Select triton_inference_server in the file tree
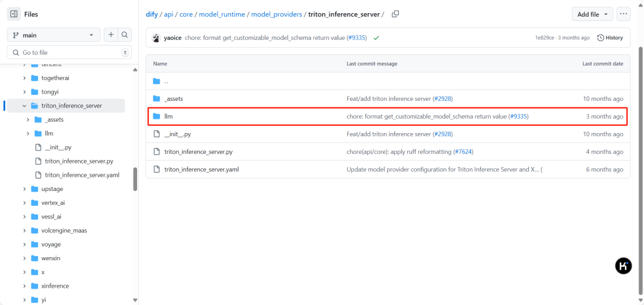 (72, 106)
